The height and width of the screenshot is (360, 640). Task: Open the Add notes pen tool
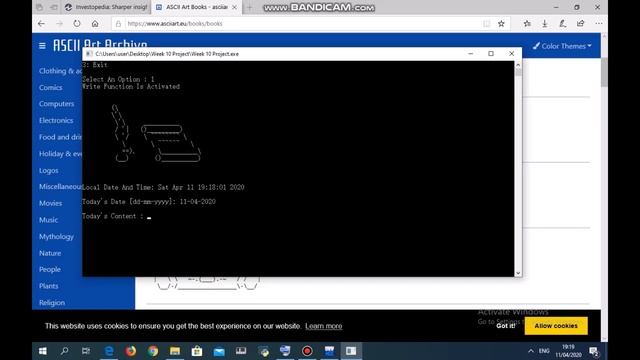(x=562, y=24)
